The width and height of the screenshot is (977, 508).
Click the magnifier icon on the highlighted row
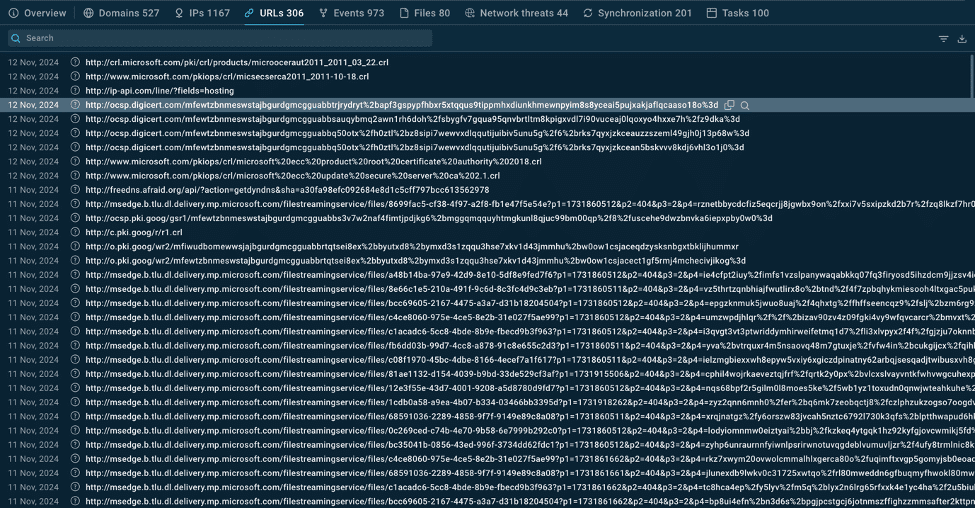click(745, 105)
